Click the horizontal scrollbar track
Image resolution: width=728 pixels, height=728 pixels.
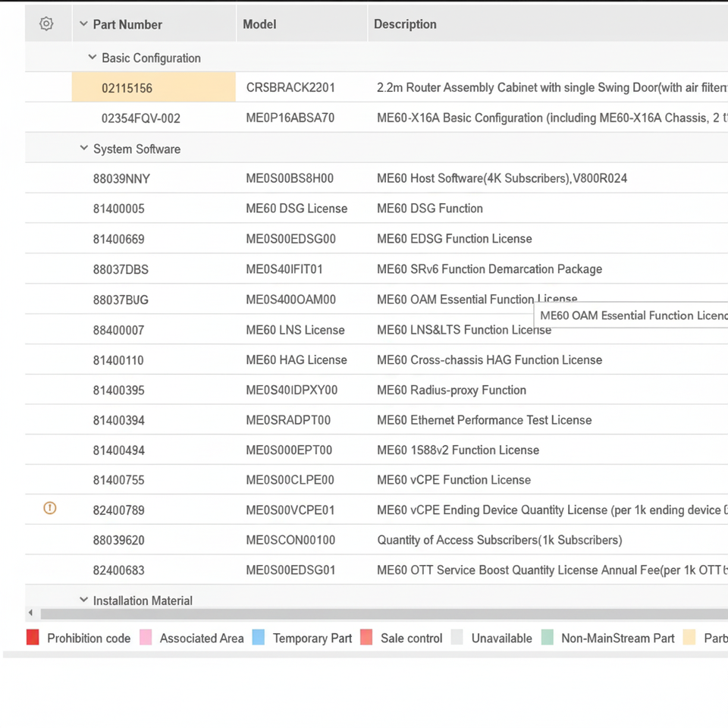(379, 613)
